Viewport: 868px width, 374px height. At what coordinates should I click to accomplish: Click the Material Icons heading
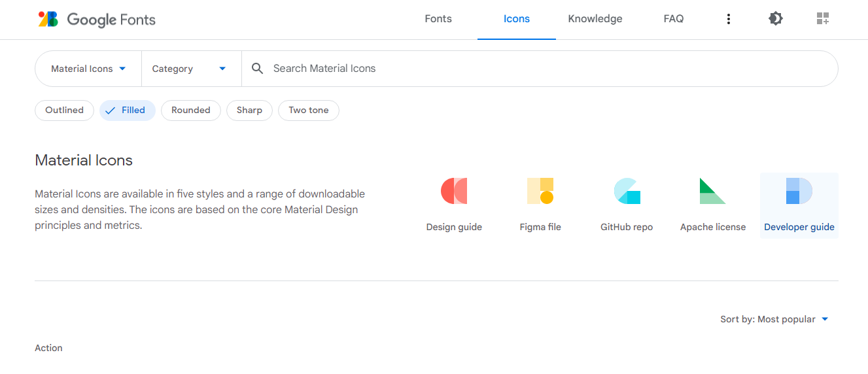coord(84,161)
